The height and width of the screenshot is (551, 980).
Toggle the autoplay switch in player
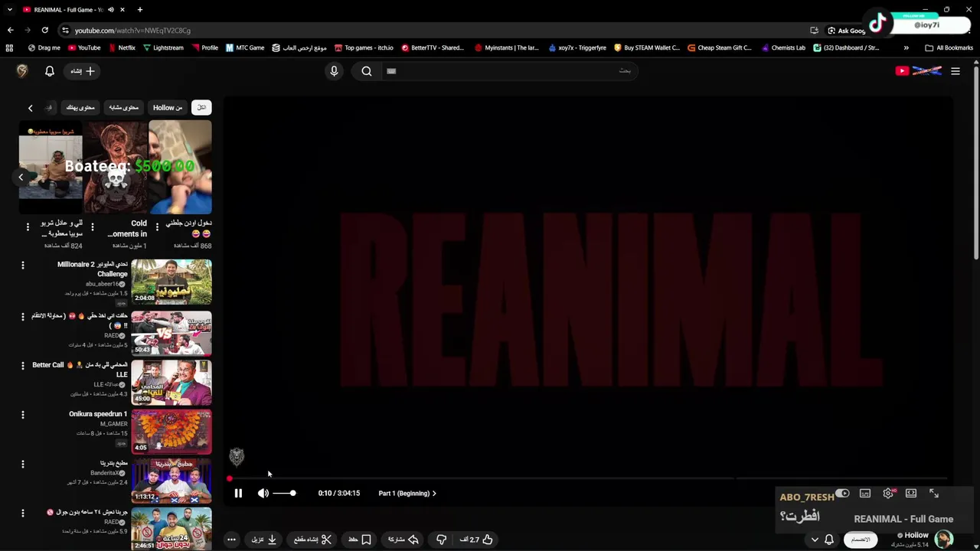coord(842,494)
